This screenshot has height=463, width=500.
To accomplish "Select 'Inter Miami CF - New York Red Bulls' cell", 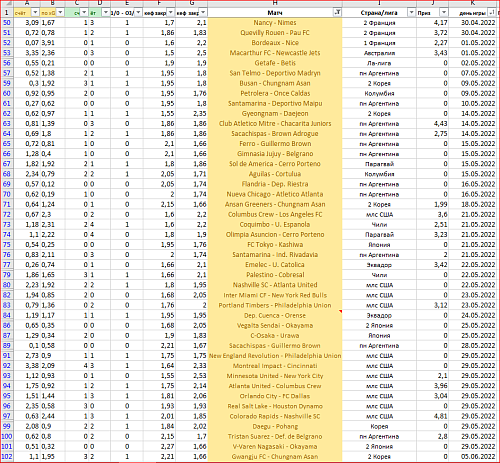I will 275,295.
